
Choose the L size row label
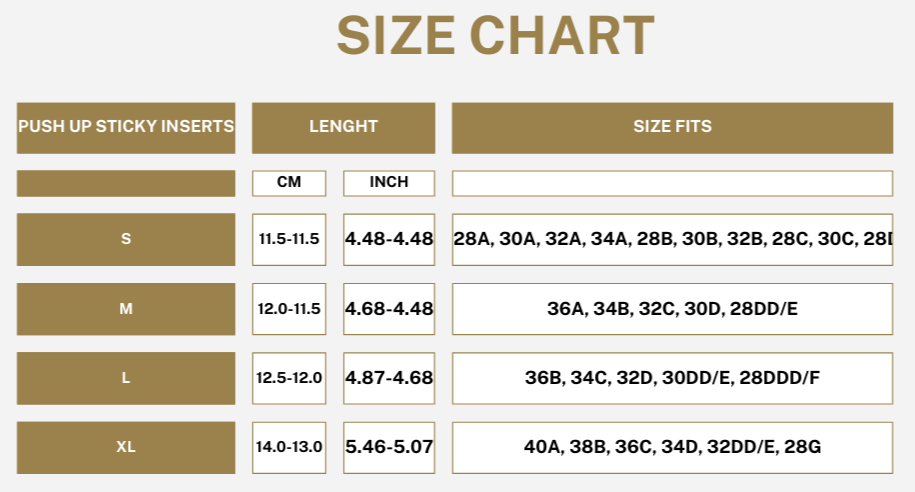coord(126,378)
